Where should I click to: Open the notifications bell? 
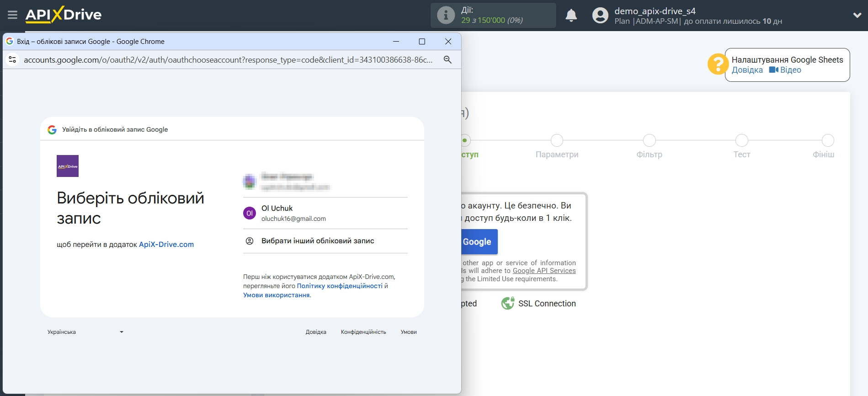[571, 16]
